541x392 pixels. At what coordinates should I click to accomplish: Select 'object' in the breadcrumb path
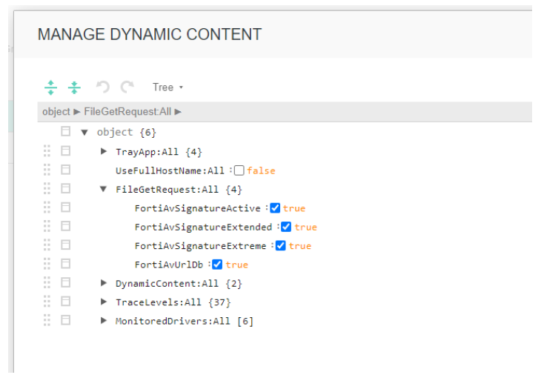click(x=56, y=112)
